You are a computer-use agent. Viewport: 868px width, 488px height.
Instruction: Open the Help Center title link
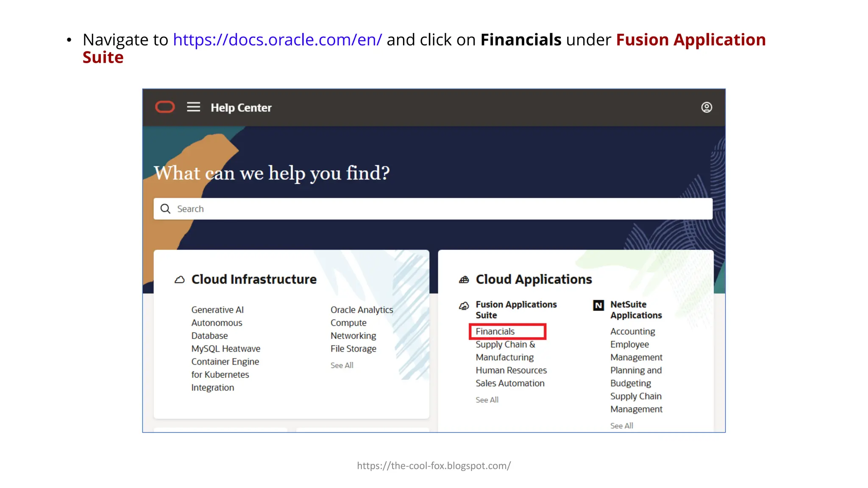coord(241,108)
